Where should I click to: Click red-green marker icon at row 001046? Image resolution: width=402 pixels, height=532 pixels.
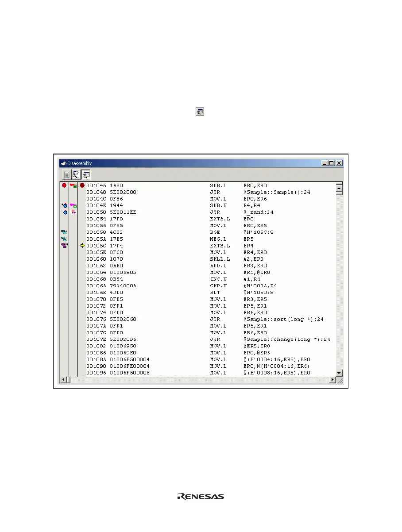tap(73, 185)
